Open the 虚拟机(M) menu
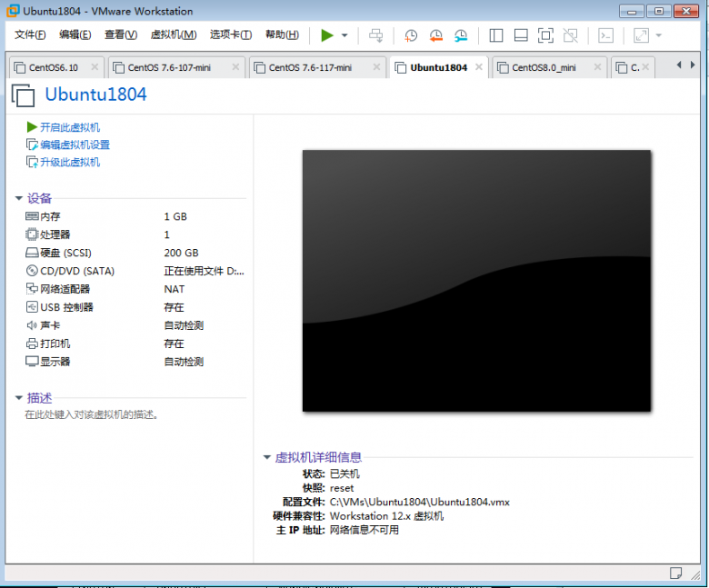 [x=174, y=35]
